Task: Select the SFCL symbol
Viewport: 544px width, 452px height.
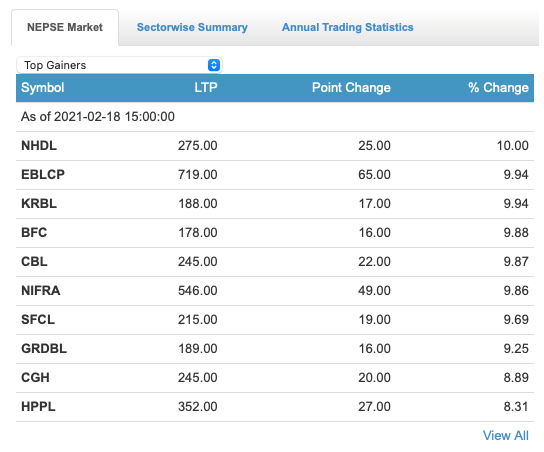Action: tap(38, 319)
